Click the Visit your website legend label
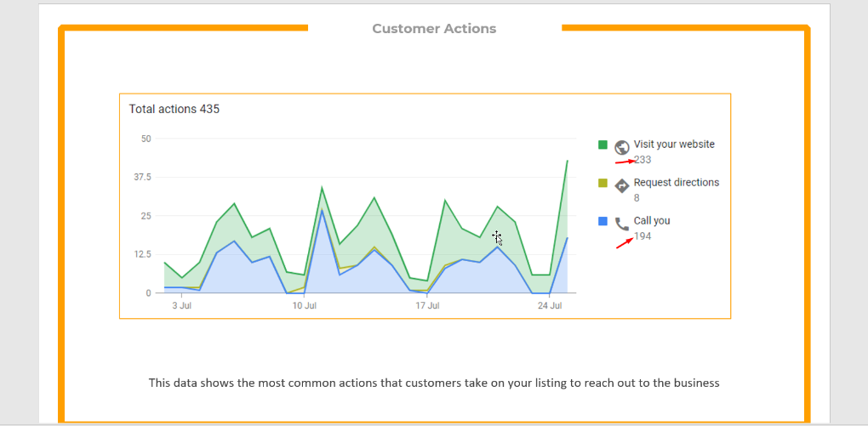The width and height of the screenshot is (868, 426). (x=674, y=145)
